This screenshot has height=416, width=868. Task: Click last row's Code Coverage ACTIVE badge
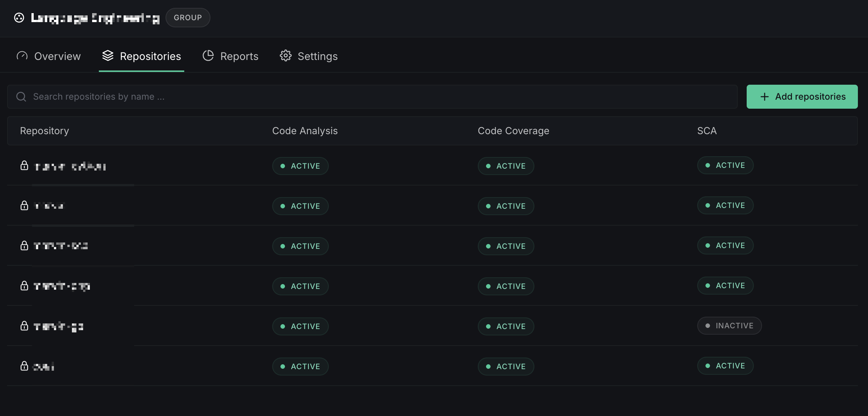[x=506, y=367]
